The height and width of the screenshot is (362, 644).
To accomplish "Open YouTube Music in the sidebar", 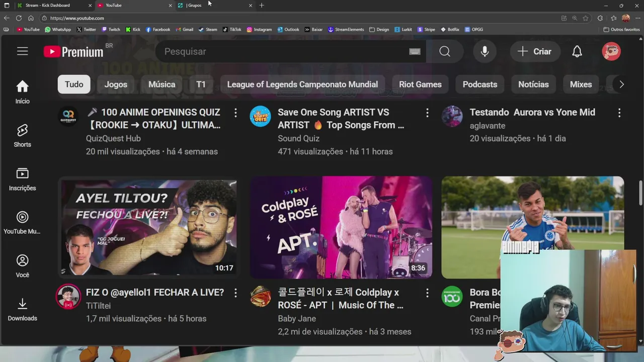I will (22, 223).
